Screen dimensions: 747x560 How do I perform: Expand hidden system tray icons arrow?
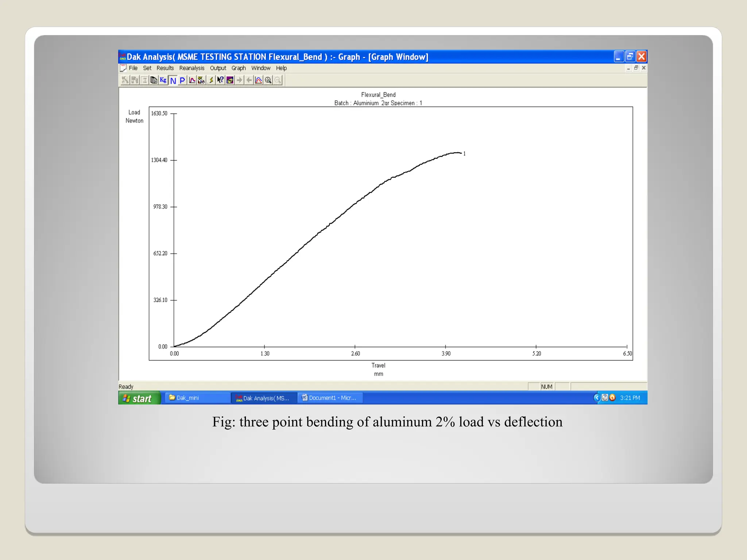coord(597,398)
